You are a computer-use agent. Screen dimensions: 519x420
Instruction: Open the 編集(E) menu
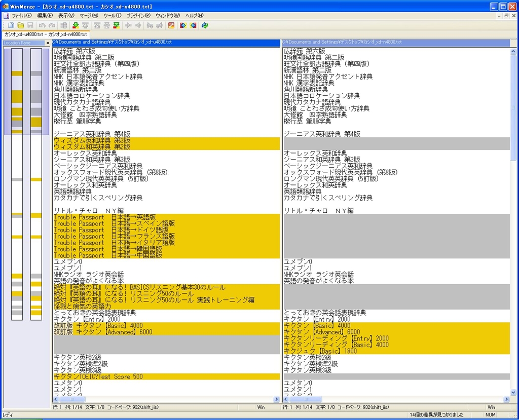click(x=45, y=16)
